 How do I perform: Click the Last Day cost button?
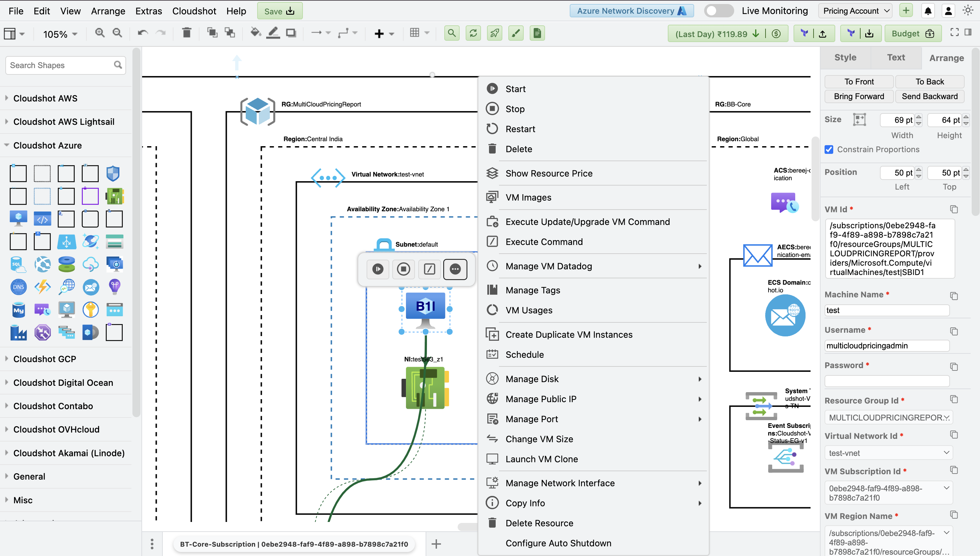pyautogui.click(x=728, y=34)
